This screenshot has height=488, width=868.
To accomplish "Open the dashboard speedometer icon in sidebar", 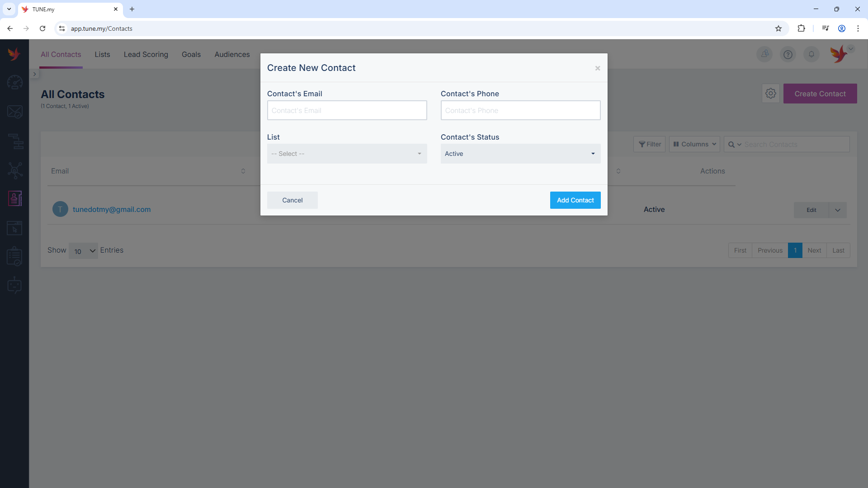I will [14, 82].
